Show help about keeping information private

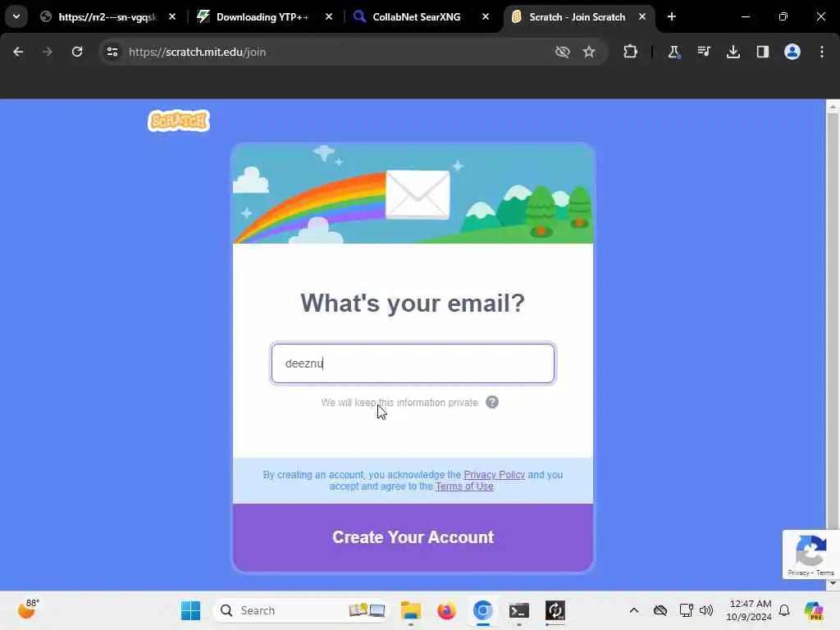coord(492,402)
